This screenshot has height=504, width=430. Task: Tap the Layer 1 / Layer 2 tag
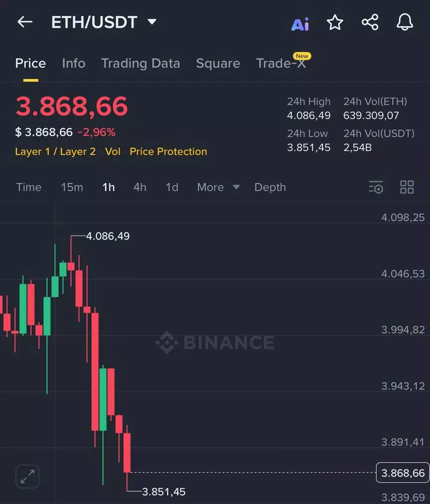pyautogui.click(x=55, y=152)
